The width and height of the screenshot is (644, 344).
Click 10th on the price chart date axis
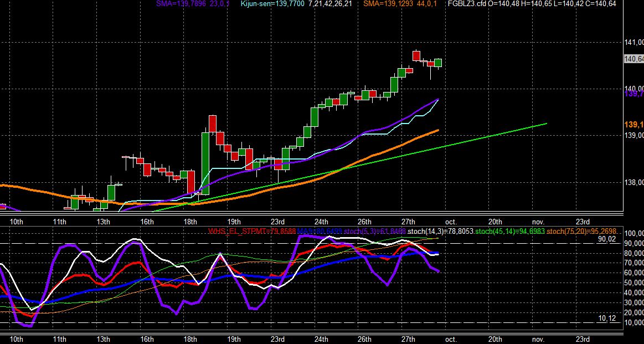click(16, 222)
